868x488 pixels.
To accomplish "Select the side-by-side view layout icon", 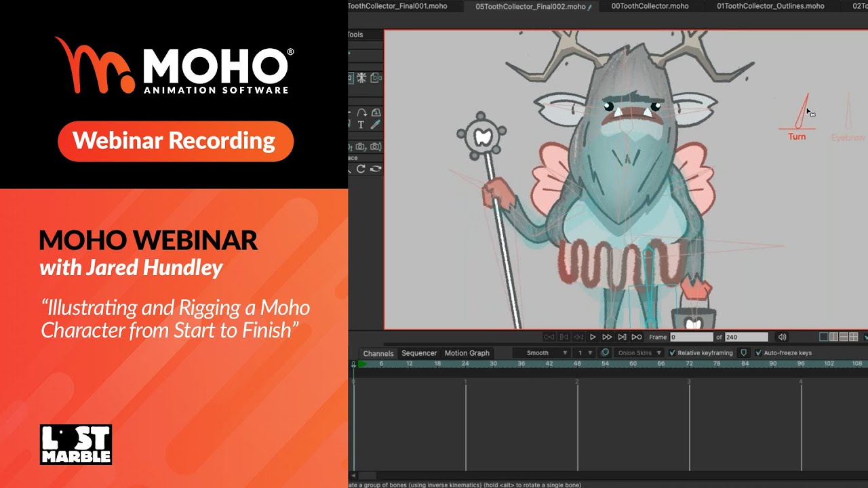I will click(834, 337).
